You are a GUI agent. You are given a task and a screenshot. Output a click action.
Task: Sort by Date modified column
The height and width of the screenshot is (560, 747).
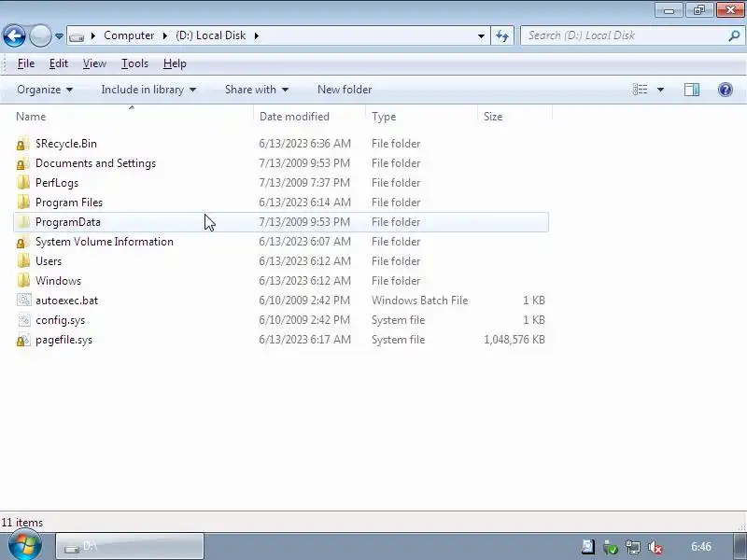click(310, 117)
